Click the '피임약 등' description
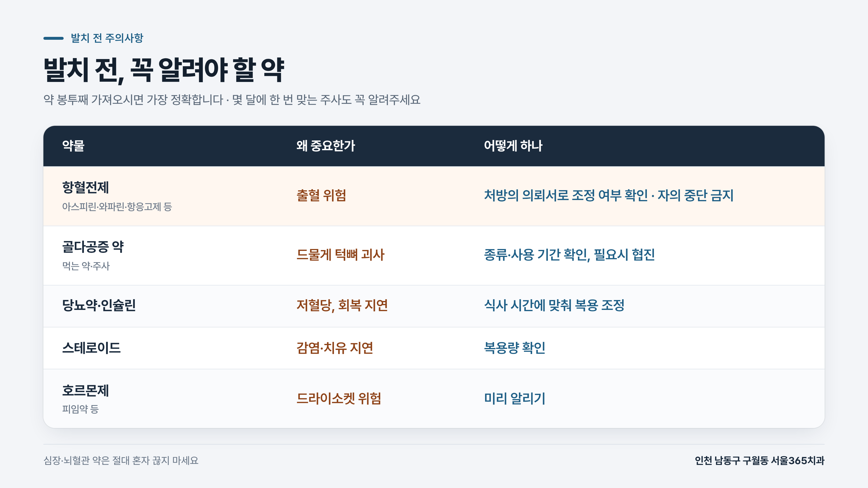 click(80, 409)
